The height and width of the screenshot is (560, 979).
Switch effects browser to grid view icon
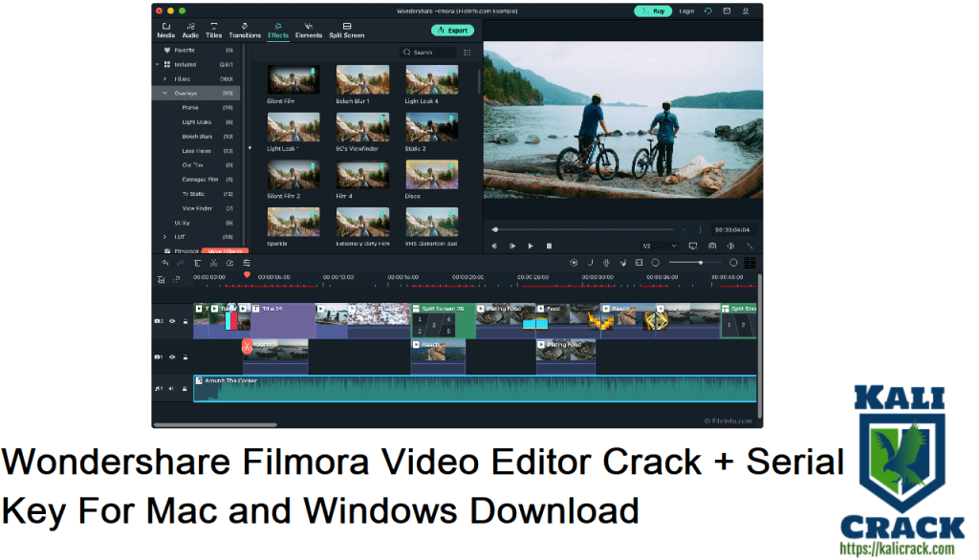point(467,53)
